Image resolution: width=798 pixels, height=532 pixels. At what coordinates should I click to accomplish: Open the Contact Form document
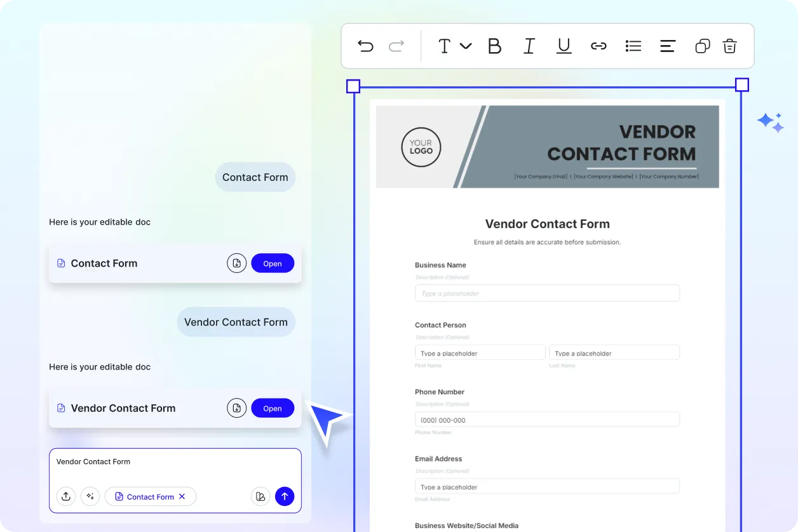pos(273,263)
